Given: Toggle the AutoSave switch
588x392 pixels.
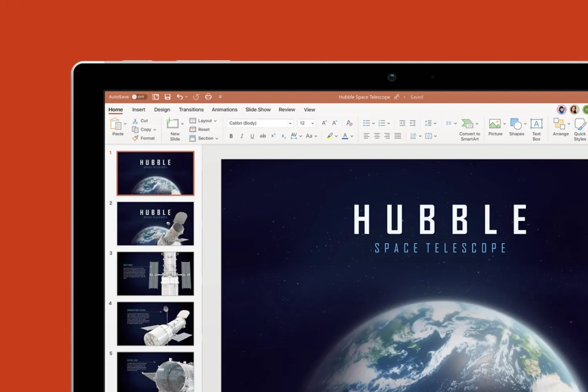Looking at the screenshot, I should (139, 97).
